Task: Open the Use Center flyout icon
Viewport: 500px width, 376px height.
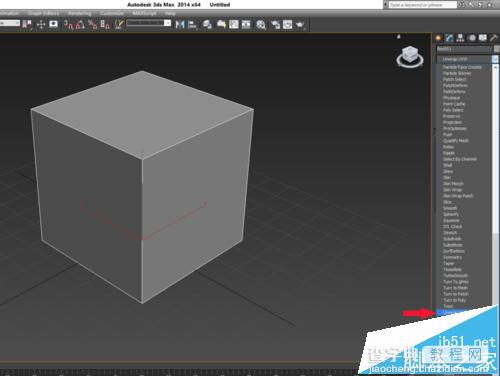Action: coord(27,24)
